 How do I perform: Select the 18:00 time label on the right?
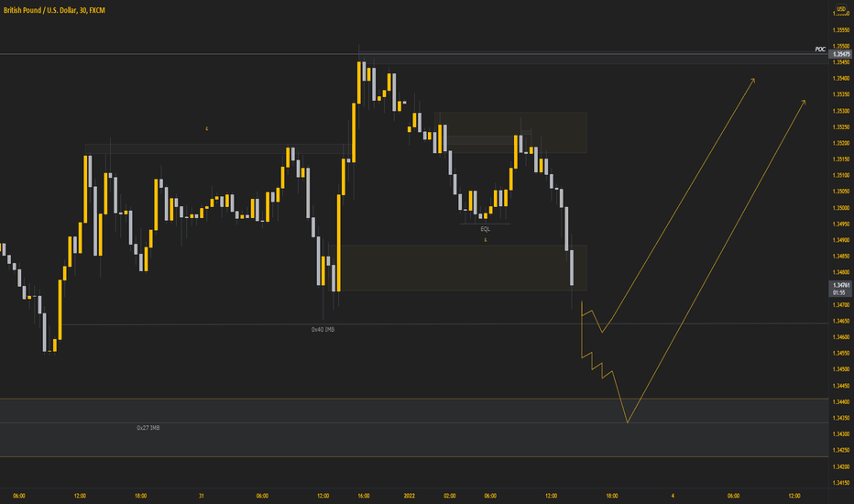pos(612,496)
